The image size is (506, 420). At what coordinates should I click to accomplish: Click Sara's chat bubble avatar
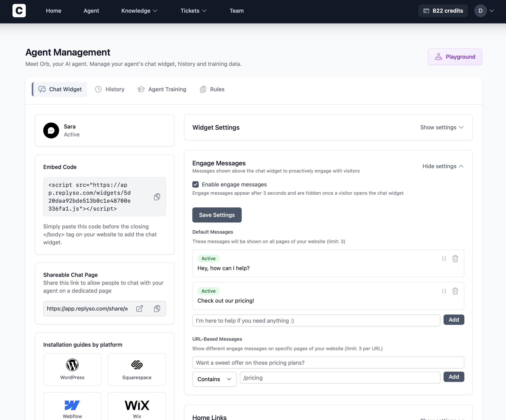51,130
